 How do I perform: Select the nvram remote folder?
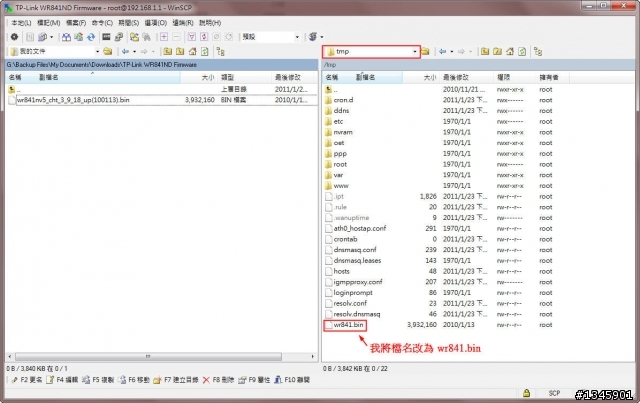point(343,132)
